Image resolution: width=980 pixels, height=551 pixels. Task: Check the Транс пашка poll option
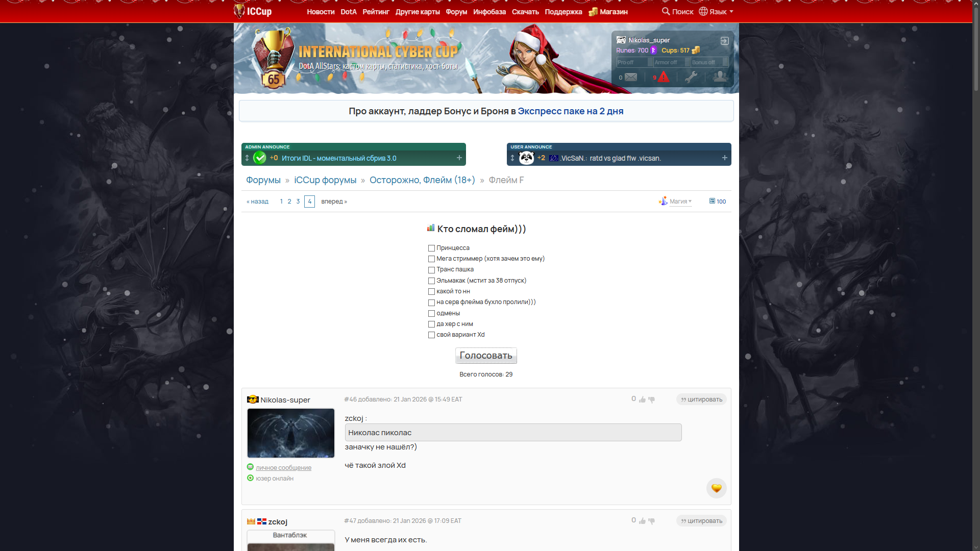(431, 270)
